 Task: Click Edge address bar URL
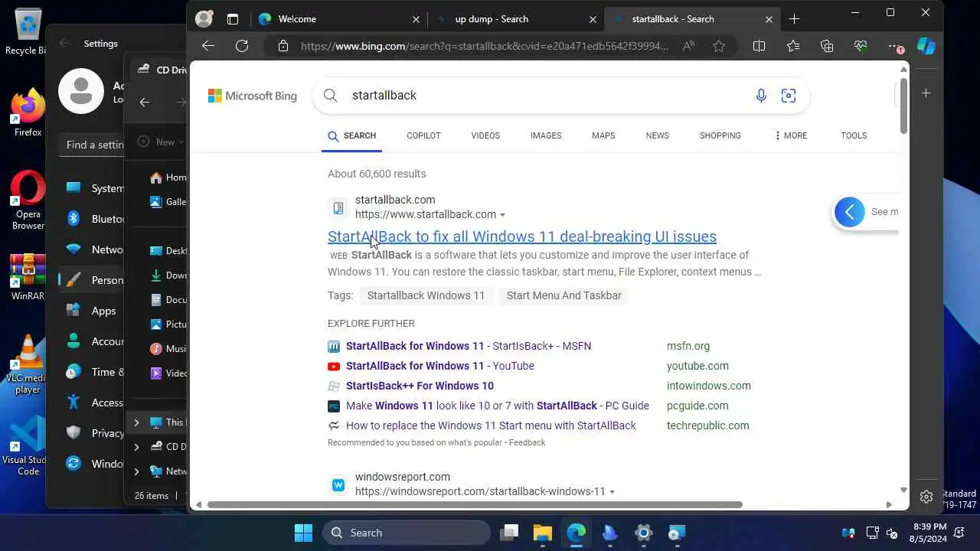click(485, 46)
